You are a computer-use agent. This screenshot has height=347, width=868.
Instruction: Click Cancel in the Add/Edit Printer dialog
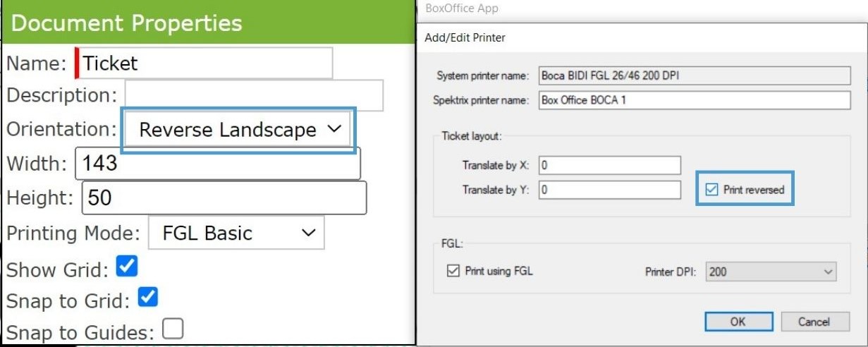(814, 322)
